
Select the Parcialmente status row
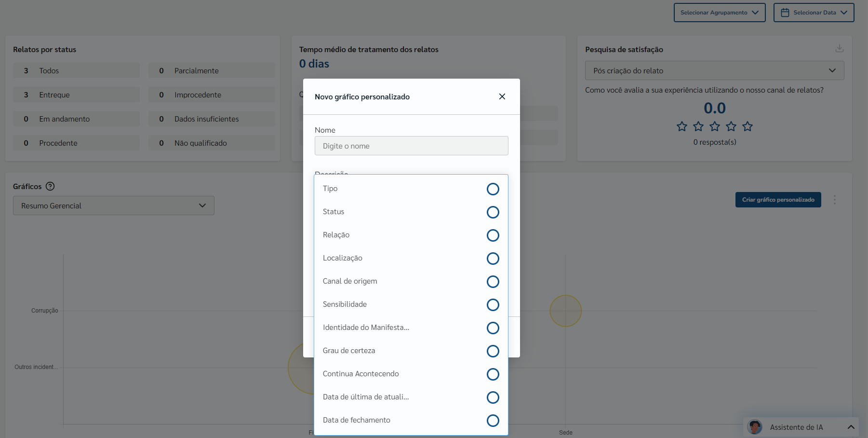(x=212, y=70)
